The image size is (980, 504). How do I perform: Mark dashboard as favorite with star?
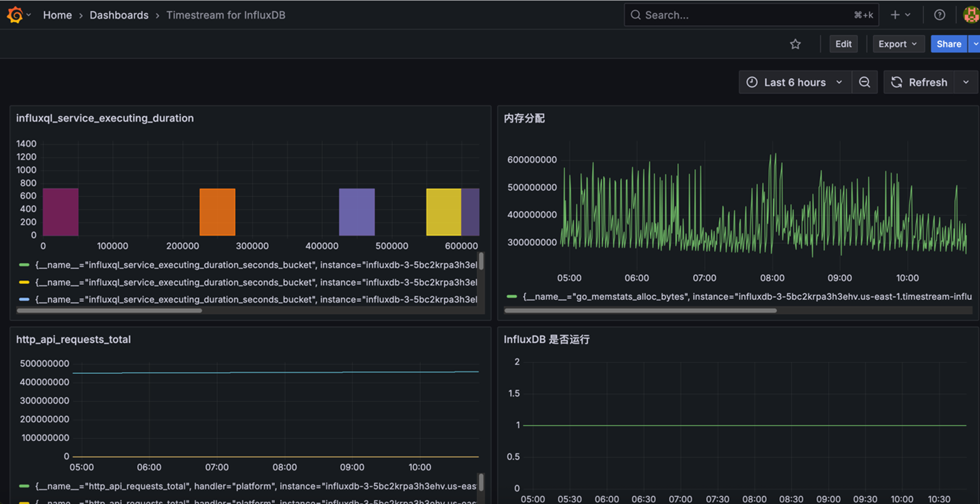pos(795,44)
